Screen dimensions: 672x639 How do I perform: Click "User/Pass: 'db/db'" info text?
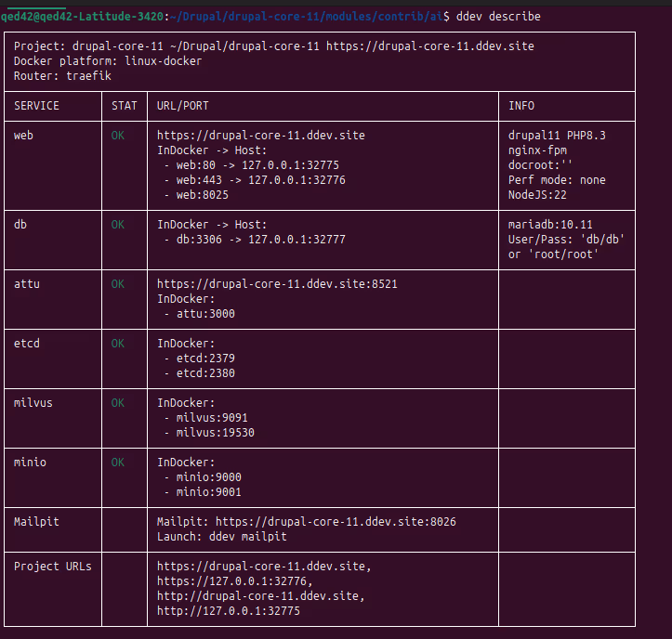566,240
